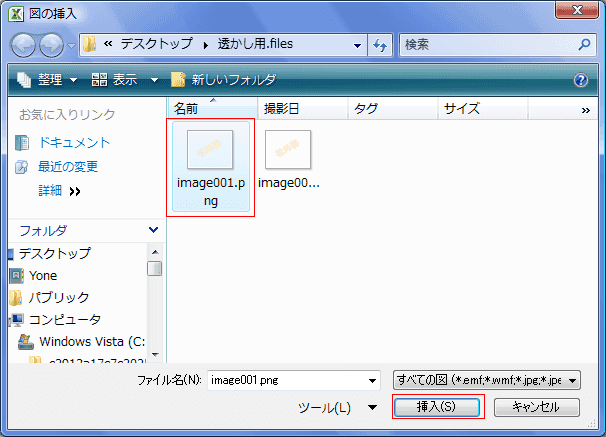Click the folder icon in address bar
This screenshot has width=606, height=437.
coord(90,44)
